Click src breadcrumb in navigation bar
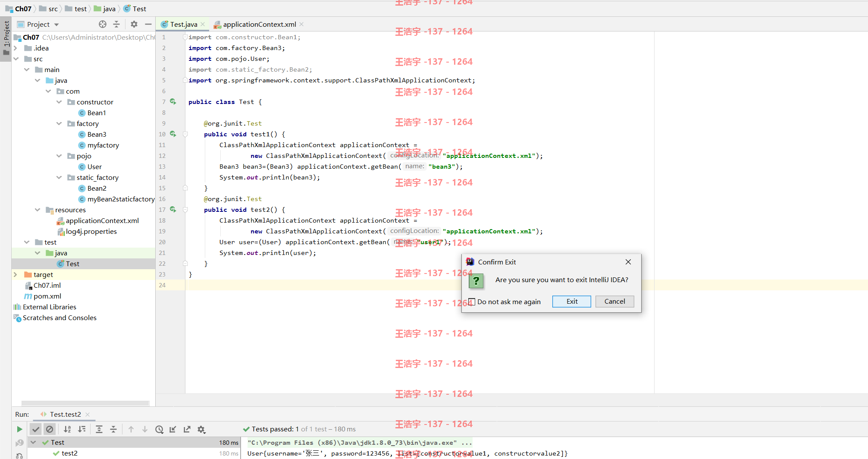This screenshot has height=459, width=868. (x=48, y=9)
